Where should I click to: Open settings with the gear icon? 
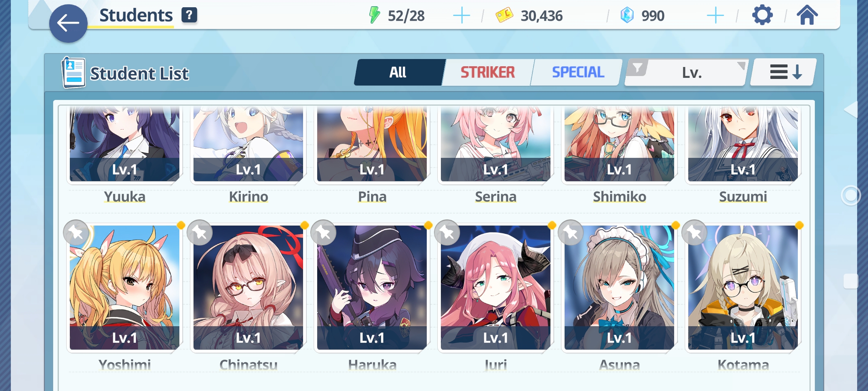click(762, 15)
